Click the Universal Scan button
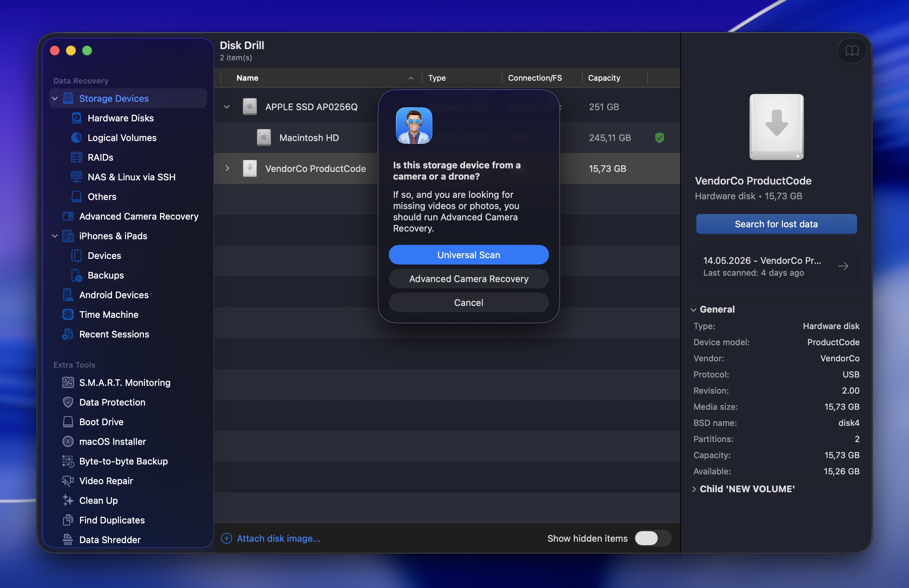Viewport: 909px width, 588px height. point(469,255)
